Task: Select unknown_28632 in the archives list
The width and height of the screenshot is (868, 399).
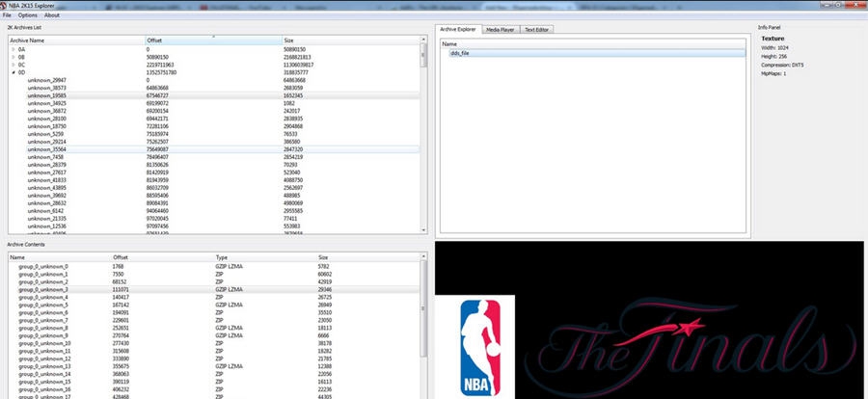Action: pyautogui.click(x=47, y=203)
